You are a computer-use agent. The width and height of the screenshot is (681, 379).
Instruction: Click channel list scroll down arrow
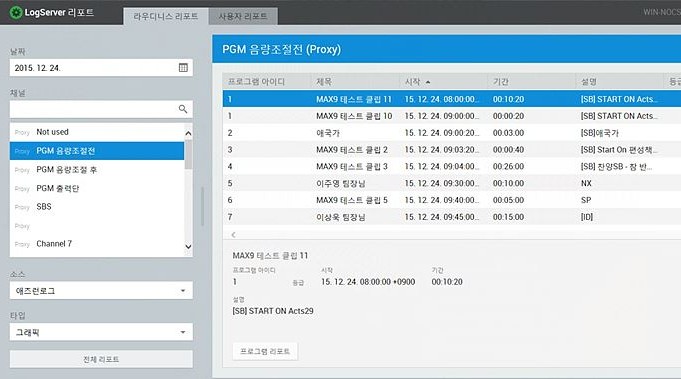tap(188, 247)
